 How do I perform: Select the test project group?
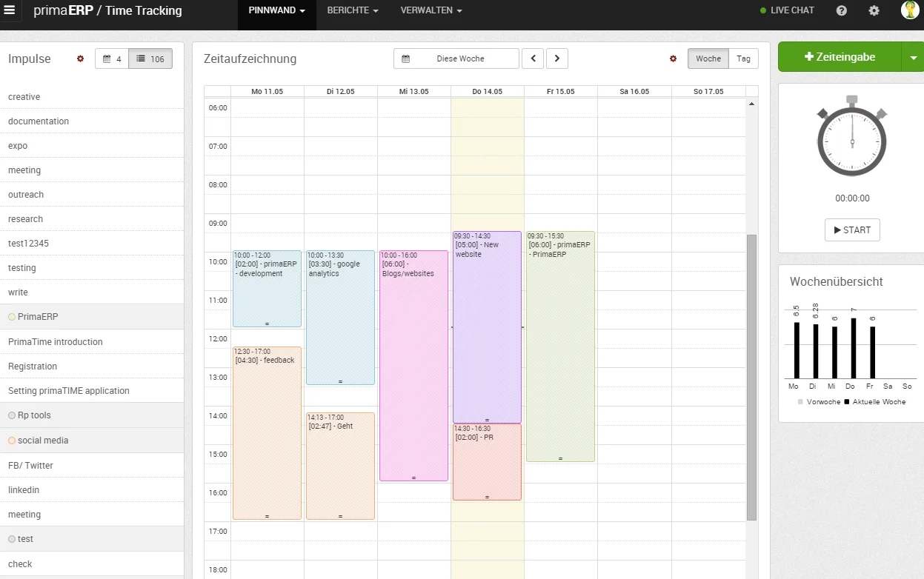92,539
